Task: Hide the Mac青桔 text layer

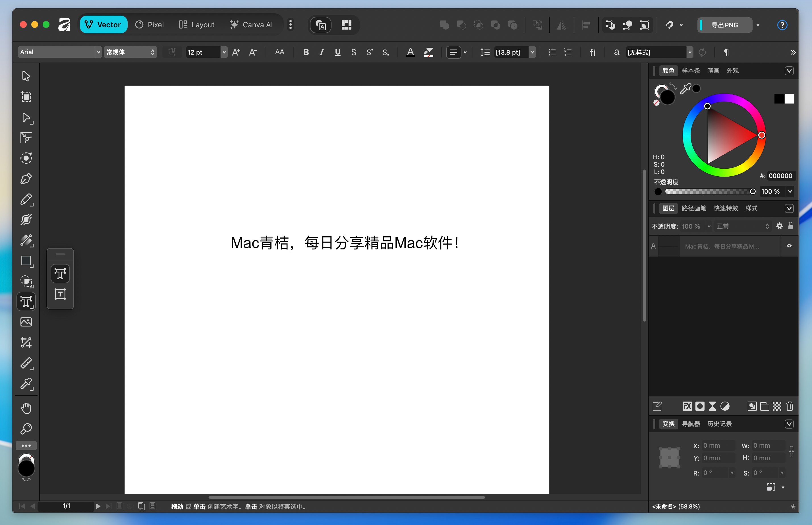Action: click(x=789, y=246)
